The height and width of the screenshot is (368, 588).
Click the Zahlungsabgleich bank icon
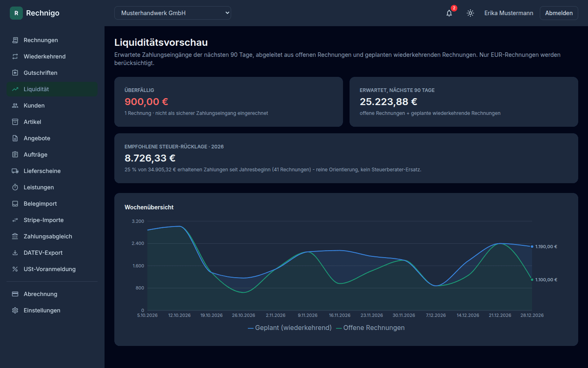15,236
